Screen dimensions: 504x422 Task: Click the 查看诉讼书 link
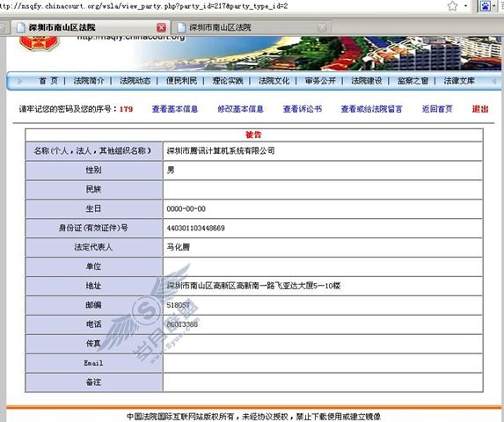303,109
